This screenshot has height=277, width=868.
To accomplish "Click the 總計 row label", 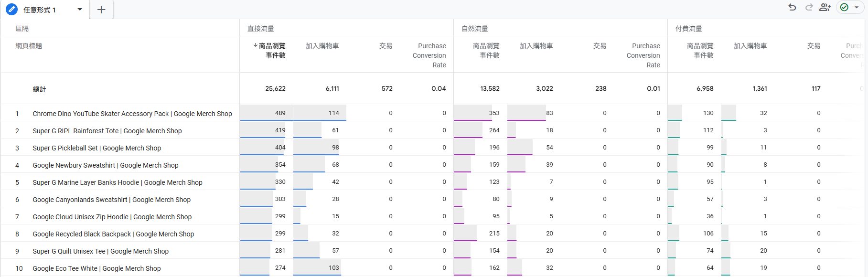I will tap(39, 89).
